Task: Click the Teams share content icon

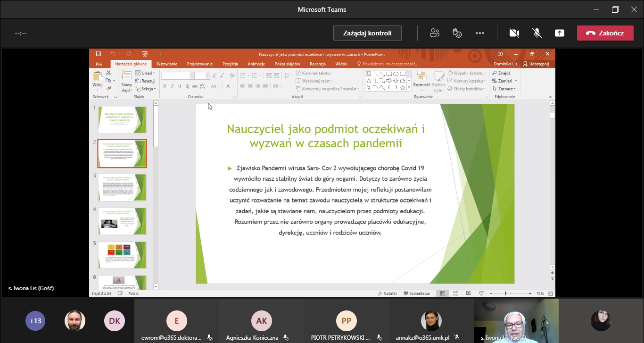Action: click(560, 33)
